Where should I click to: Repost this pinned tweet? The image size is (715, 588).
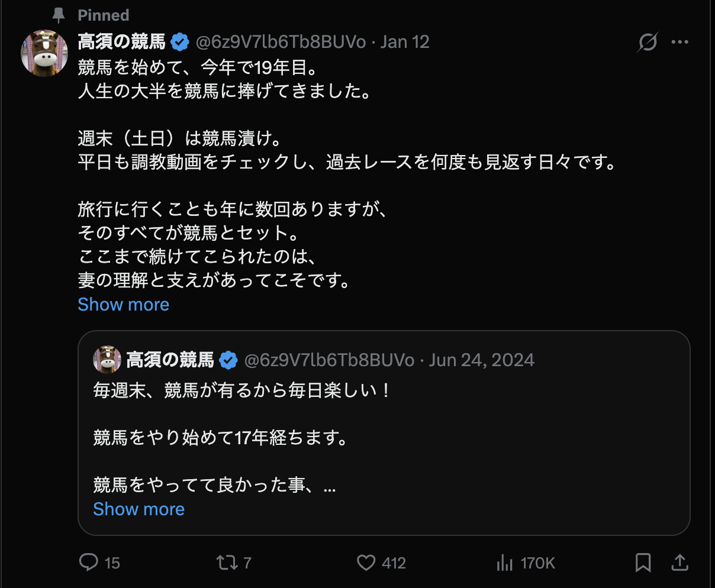coord(227,562)
